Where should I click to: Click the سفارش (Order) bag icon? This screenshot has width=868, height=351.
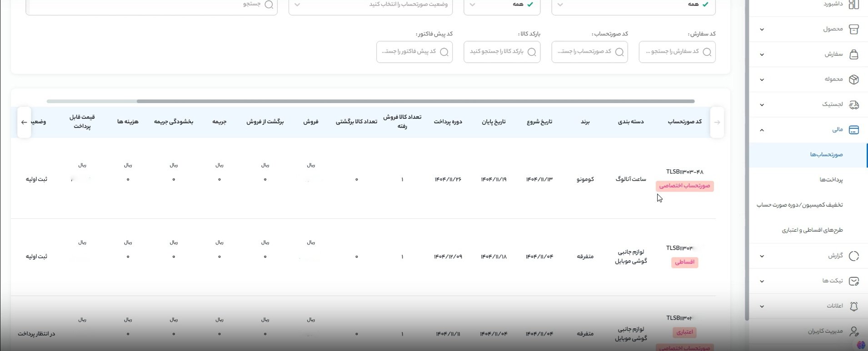[853, 54]
